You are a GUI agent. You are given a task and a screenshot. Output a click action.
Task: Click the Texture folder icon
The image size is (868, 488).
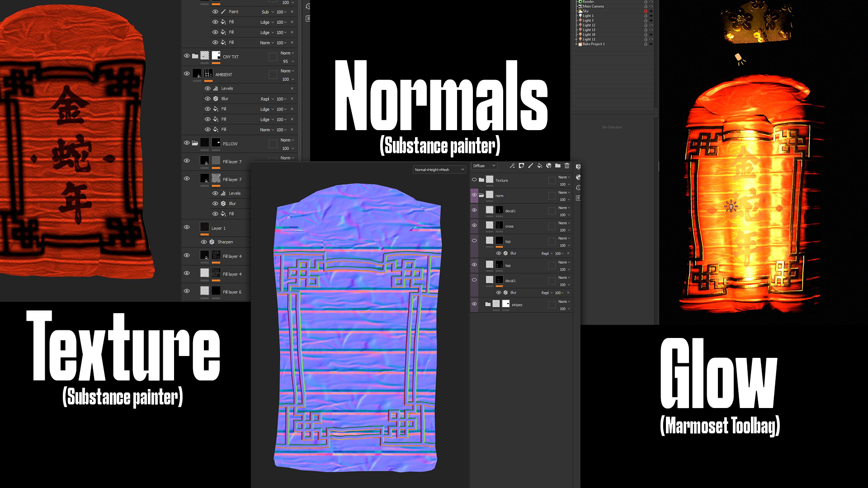coord(481,180)
